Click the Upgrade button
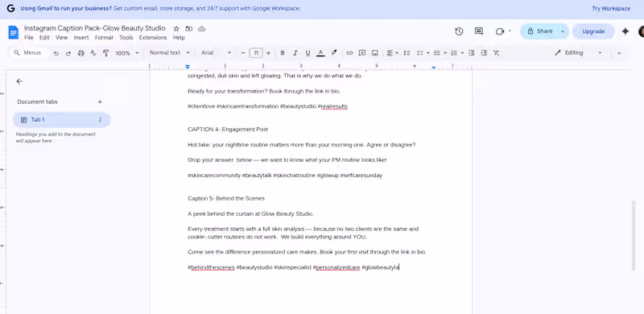The image size is (644, 314). pyautogui.click(x=593, y=31)
